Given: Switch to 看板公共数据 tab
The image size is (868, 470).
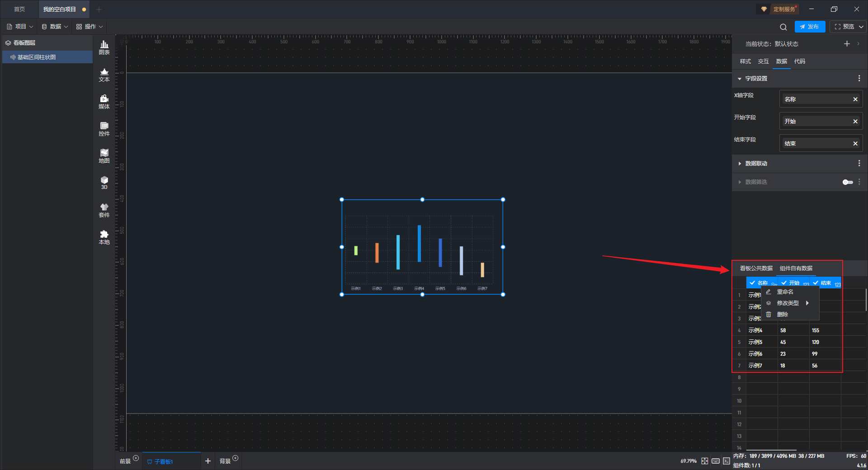Looking at the screenshot, I should click(x=756, y=268).
